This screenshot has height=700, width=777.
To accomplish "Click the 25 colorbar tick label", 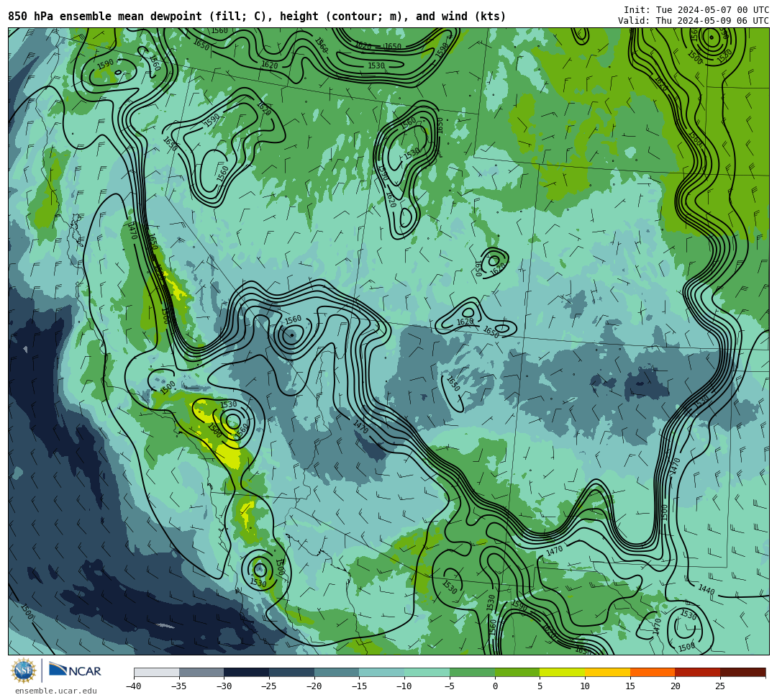I will pyautogui.click(x=720, y=686).
